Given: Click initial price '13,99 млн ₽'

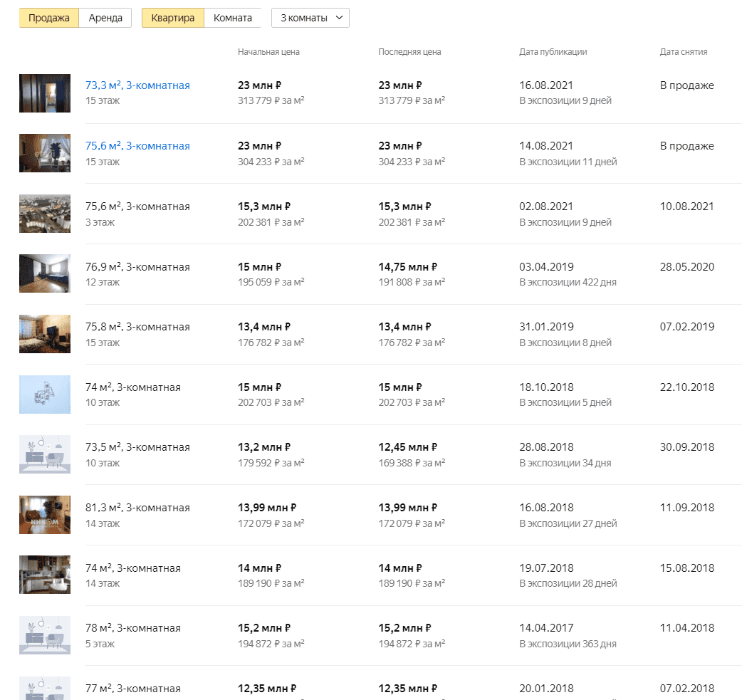Looking at the screenshot, I should [x=267, y=507].
